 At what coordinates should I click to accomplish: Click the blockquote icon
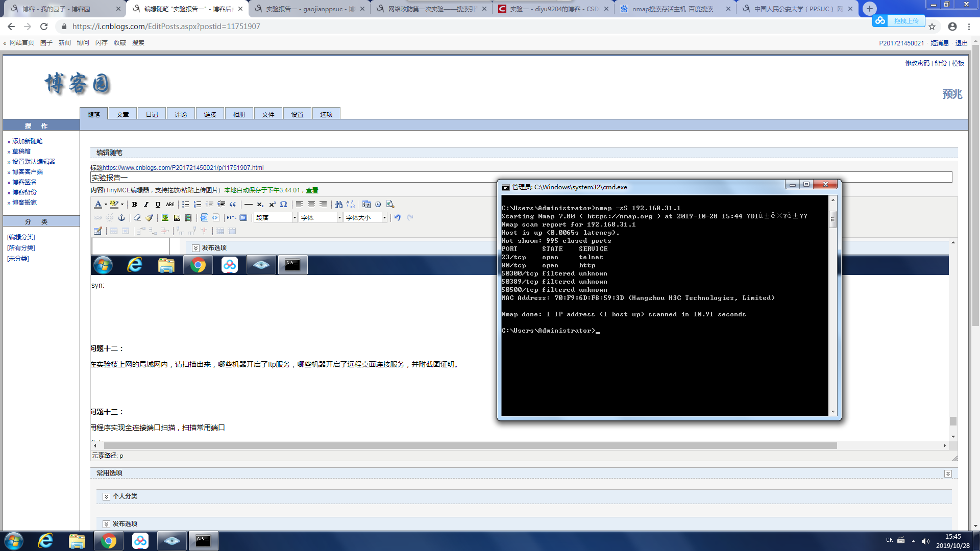(233, 205)
